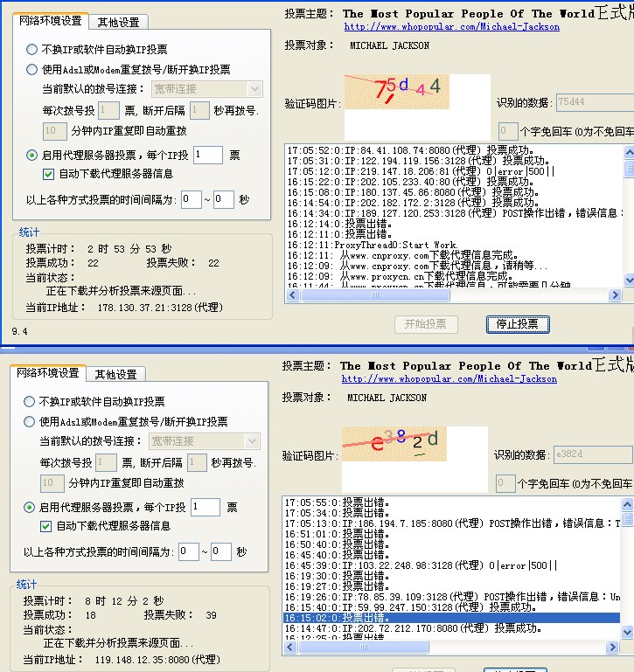Open whopopular.com Michael-Jackson link in upper window
The height and width of the screenshot is (672, 634).
(451, 27)
